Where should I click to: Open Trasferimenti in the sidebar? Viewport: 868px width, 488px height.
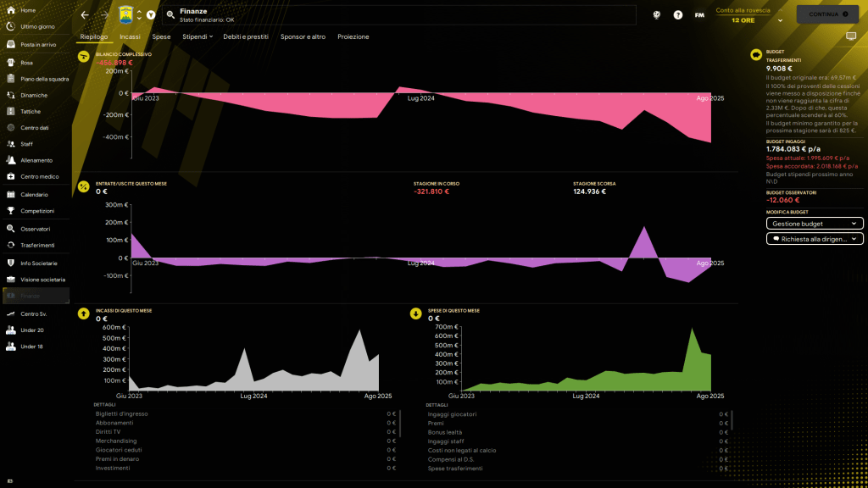36,245
